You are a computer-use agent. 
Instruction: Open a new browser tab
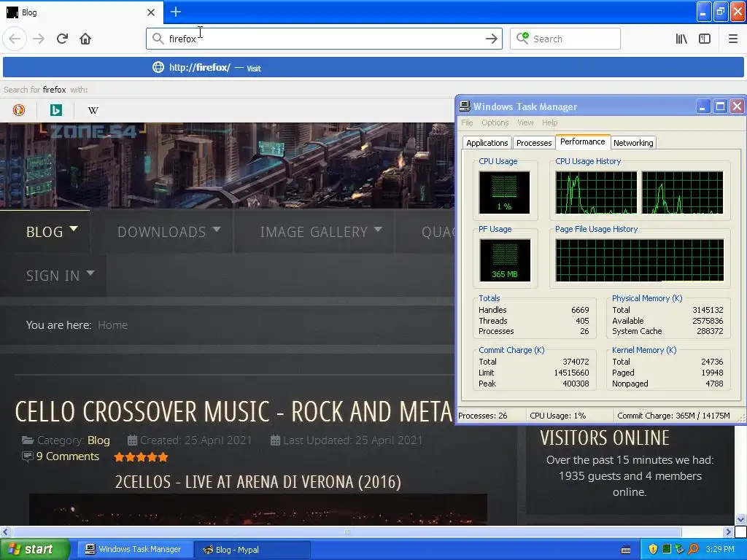point(175,12)
